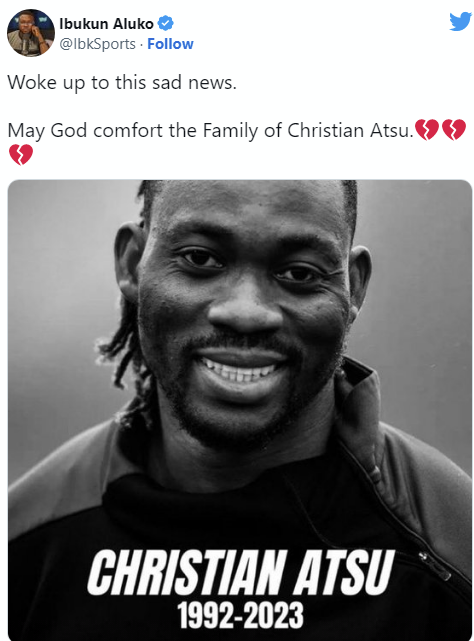The width and height of the screenshot is (474, 641).
Task: Open the Ibukun Aluko display name link
Action: (x=106, y=24)
